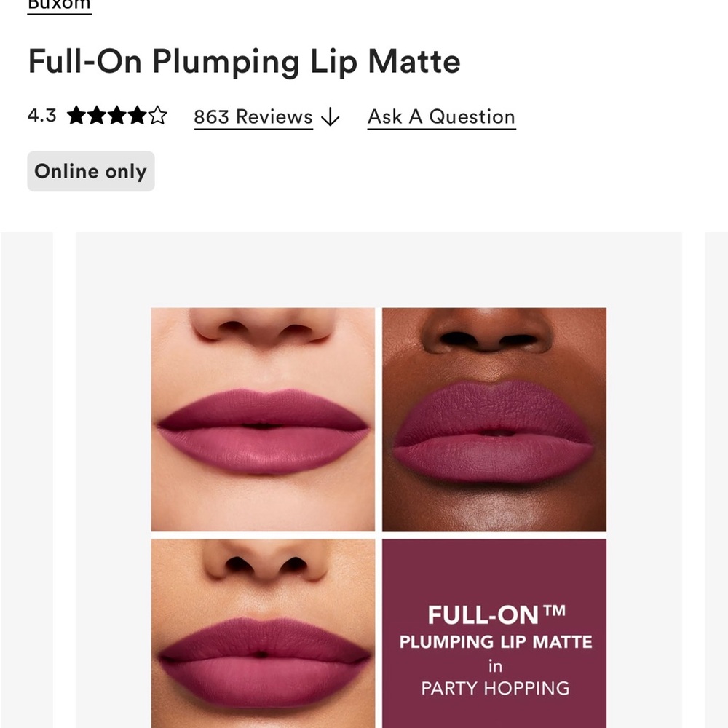Click the first filled rating star
The width and height of the screenshot is (728, 728).
pyautogui.click(x=76, y=115)
